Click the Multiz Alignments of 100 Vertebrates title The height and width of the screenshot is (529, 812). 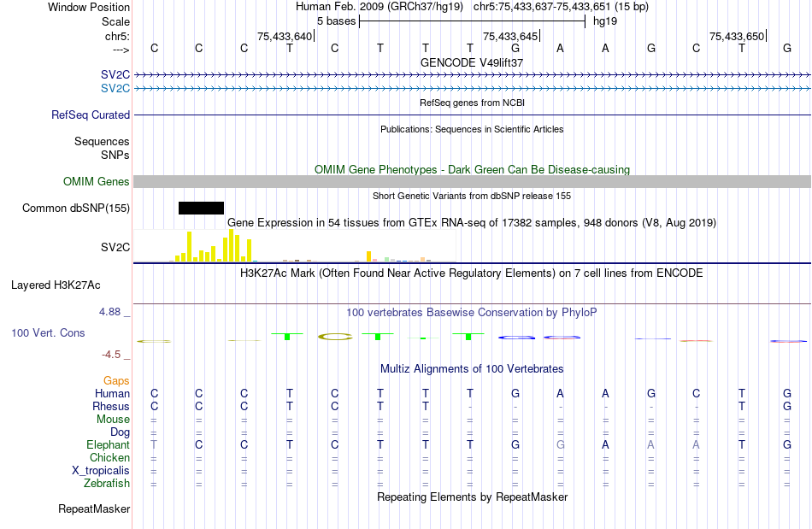tap(472, 368)
